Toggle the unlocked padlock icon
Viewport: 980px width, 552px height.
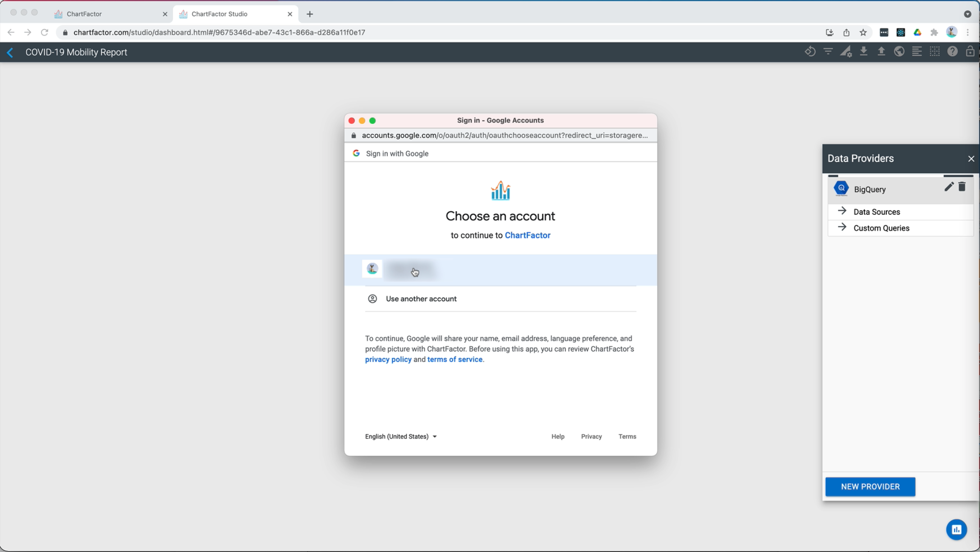pos(970,52)
